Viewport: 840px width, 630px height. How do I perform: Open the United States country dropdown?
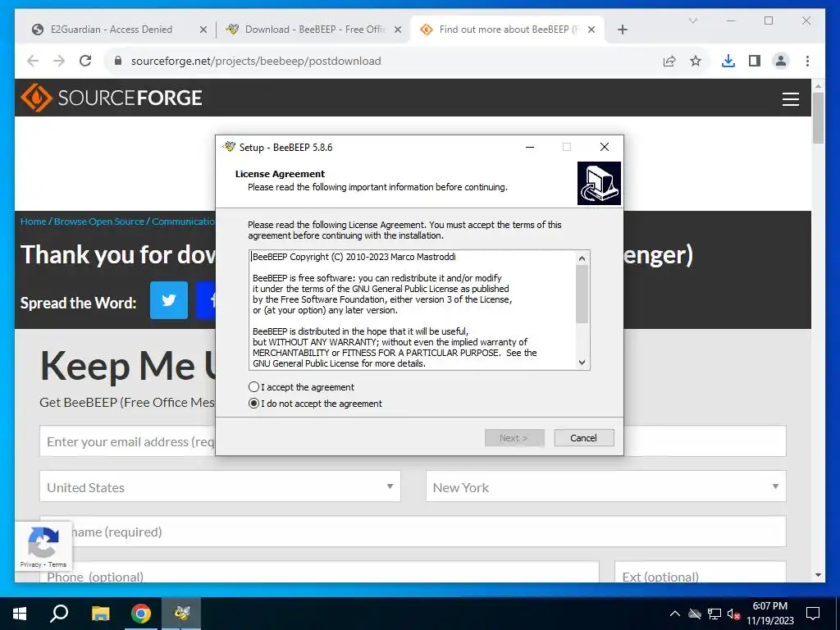point(220,486)
